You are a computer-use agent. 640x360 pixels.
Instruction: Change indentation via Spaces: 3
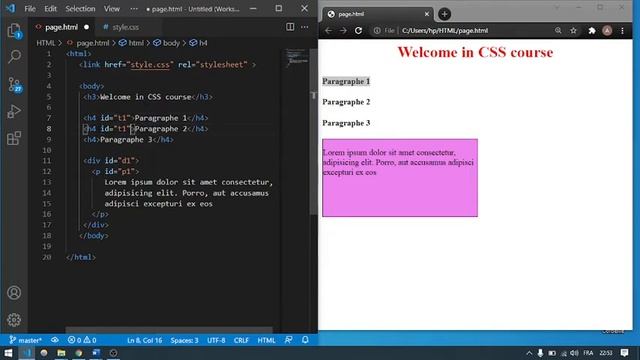click(x=184, y=340)
